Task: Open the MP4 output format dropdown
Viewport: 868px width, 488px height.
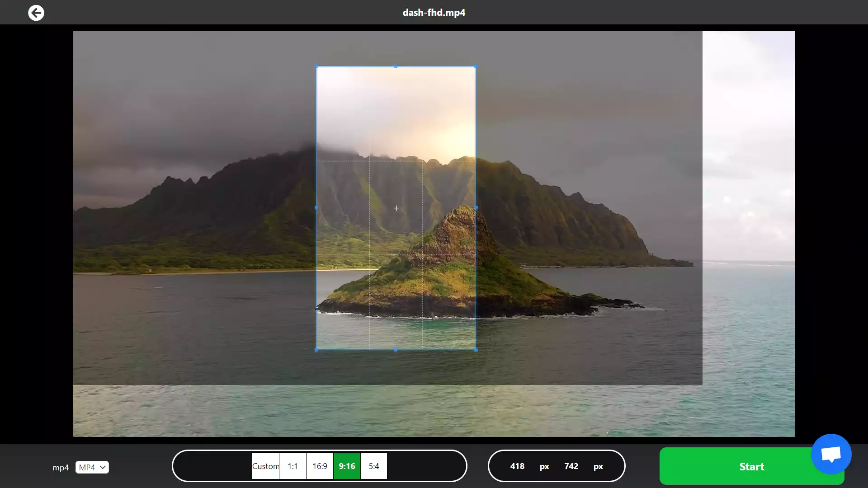Action: (x=92, y=467)
